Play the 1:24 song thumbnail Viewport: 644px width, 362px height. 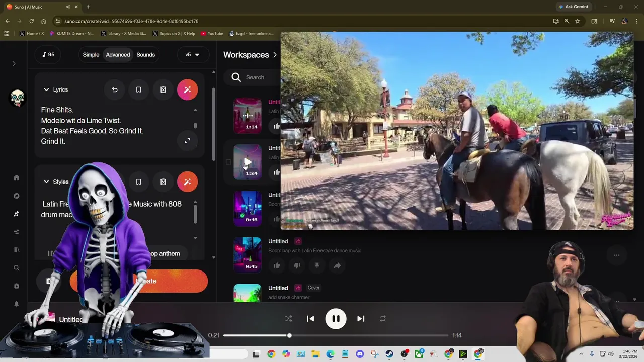[248, 162]
